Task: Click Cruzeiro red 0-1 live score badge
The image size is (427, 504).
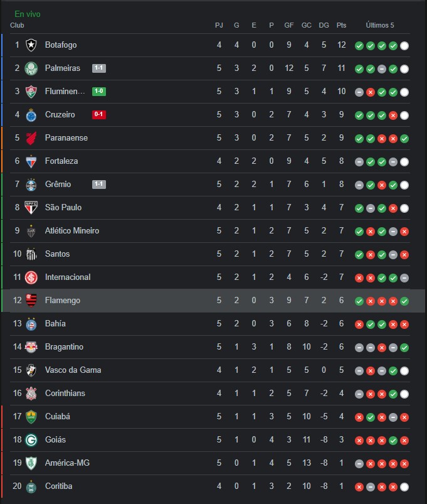Action: 99,114
